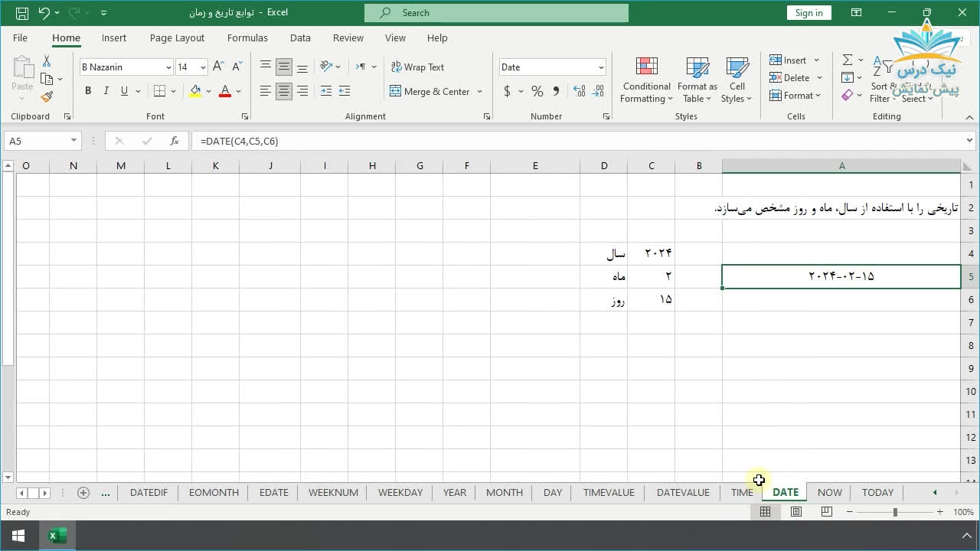
Task: Expand Merge & Center dropdown arrow
Action: coord(480,91)
